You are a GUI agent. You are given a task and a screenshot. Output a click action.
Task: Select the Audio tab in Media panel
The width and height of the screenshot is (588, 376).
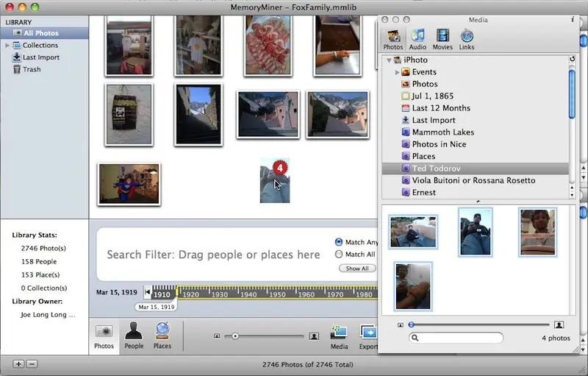click(x=418, y=38)
